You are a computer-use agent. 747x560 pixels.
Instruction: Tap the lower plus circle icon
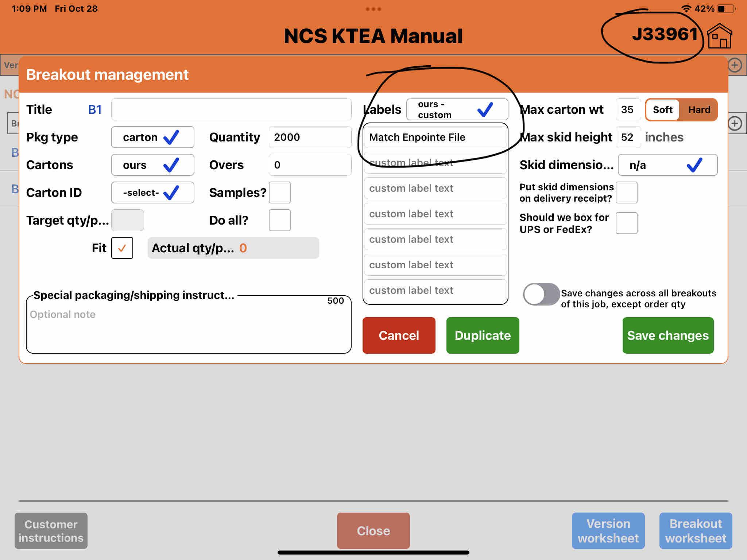coord(735,124)
